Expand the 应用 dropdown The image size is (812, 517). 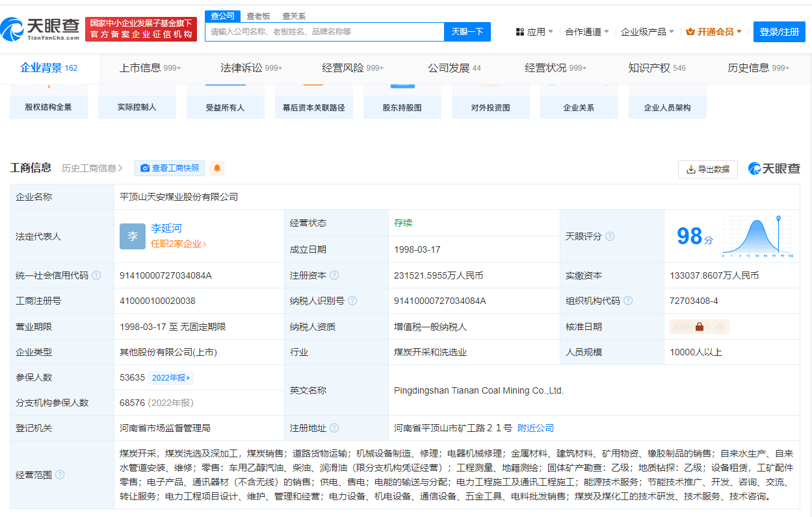[x=534, y=31]
